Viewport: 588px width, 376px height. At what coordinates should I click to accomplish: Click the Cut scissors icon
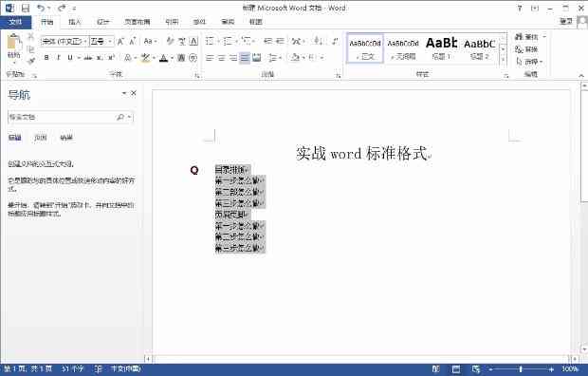tap(30, 36)
